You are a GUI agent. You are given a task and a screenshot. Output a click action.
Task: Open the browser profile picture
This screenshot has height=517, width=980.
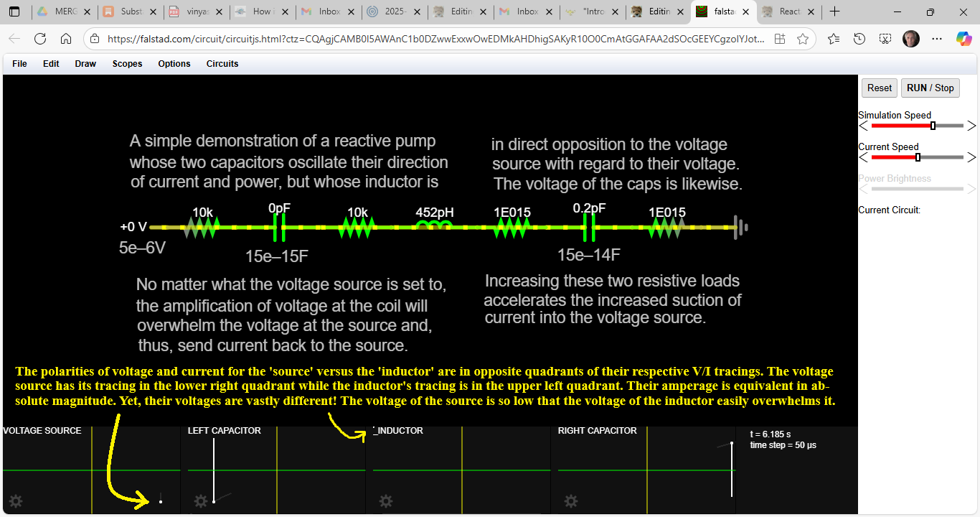[x=911, y=39]
